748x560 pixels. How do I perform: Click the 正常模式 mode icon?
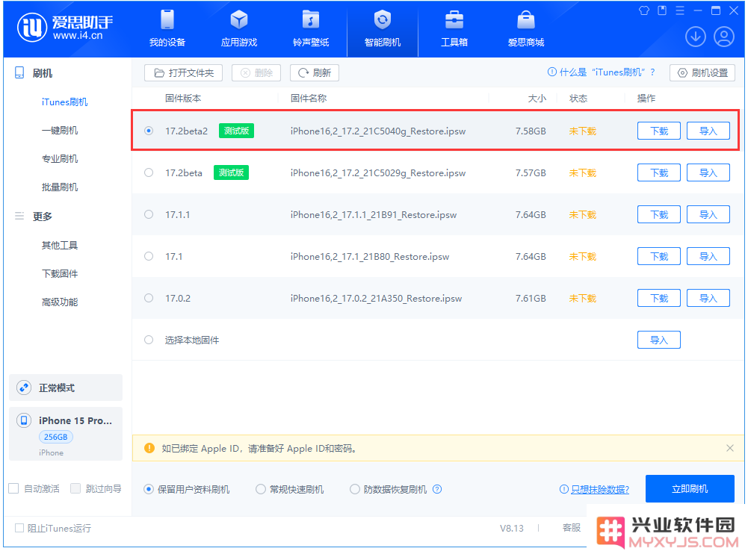(x=24, y=388)
